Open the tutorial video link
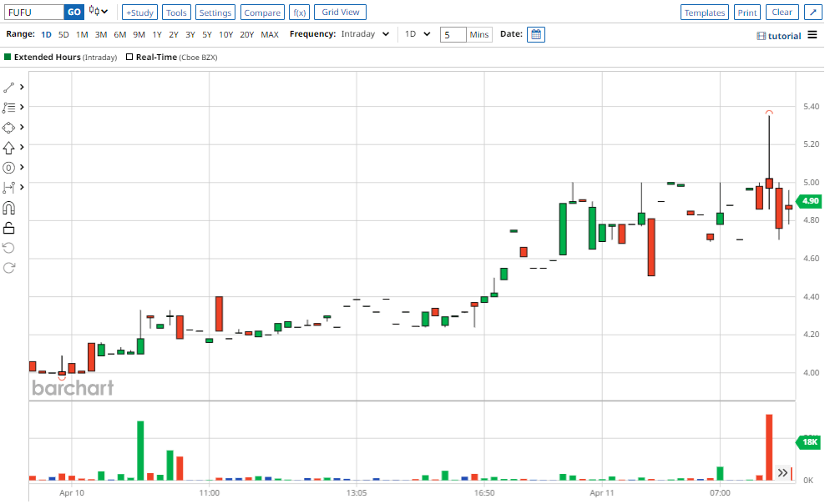830x504 pixels. [779, 36]
